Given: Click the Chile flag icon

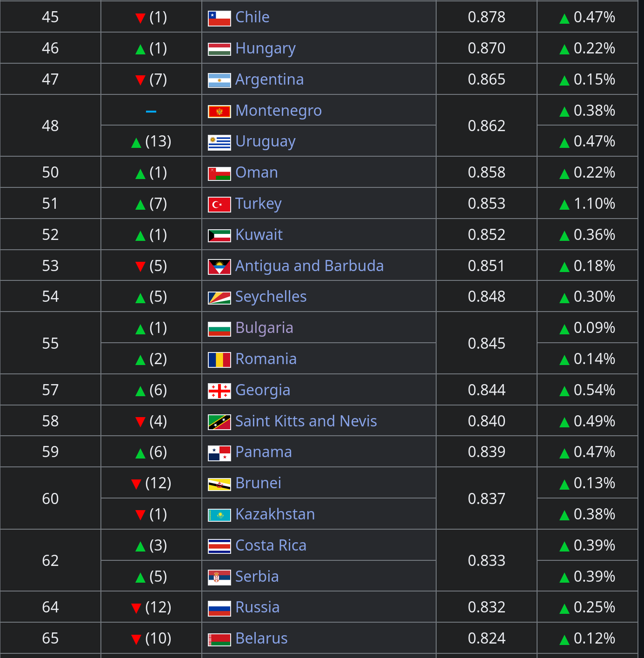Looking at the screenshot, I should [x=219, y=19].
